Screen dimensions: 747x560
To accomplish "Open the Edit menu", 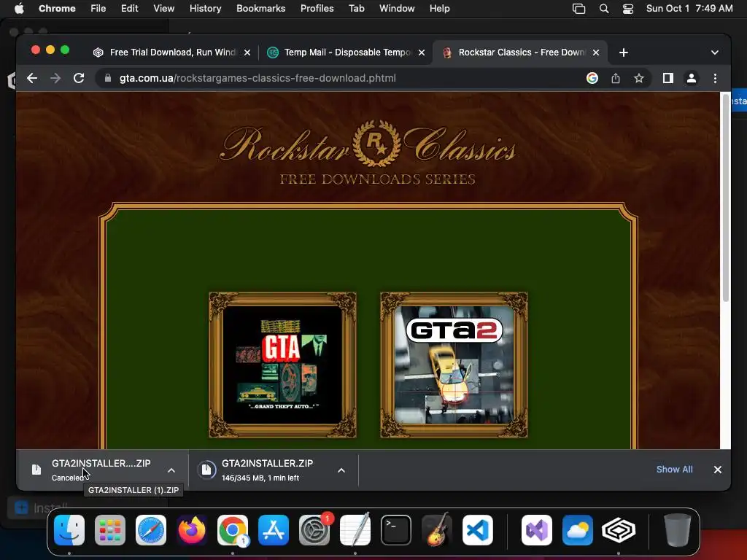I will [129, 9].
